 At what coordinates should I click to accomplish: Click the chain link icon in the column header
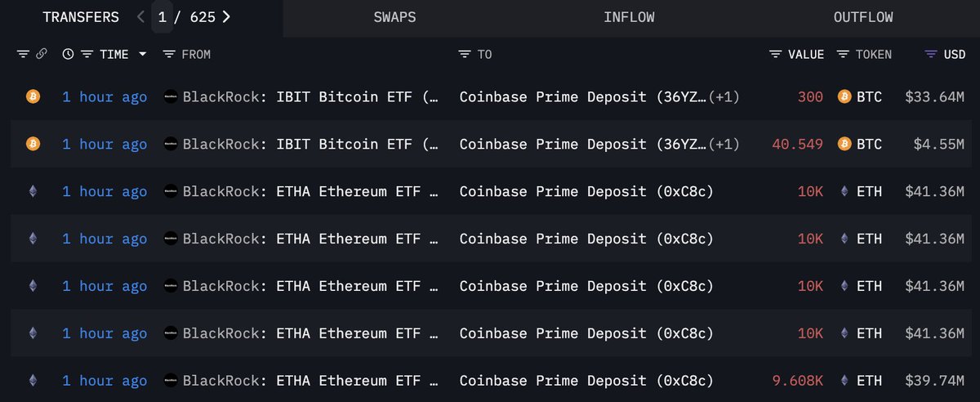42,55
